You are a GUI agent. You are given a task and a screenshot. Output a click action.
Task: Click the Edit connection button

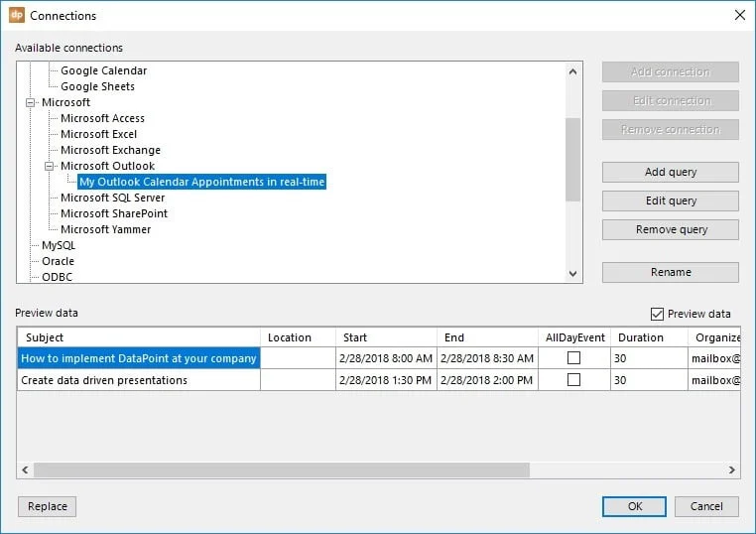point(670,100)
